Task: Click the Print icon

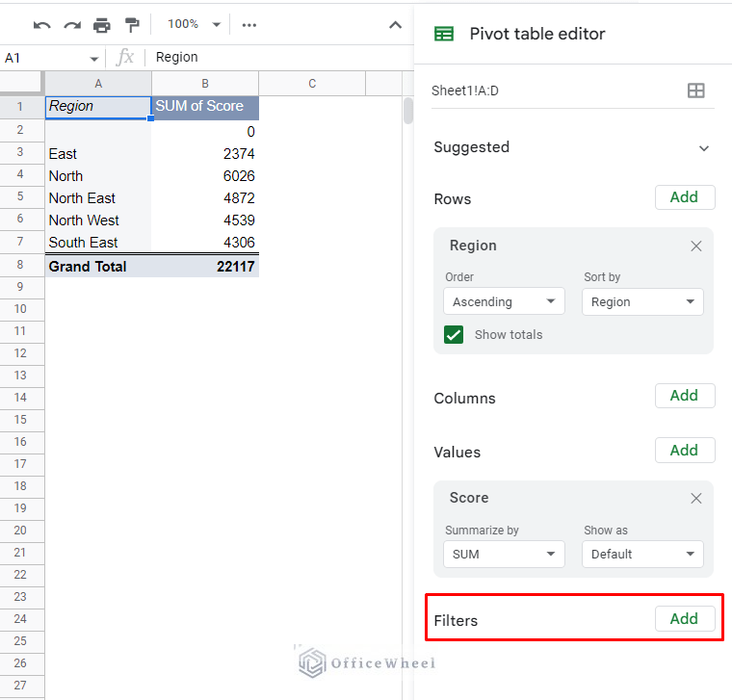Action: tap(102, 25)
